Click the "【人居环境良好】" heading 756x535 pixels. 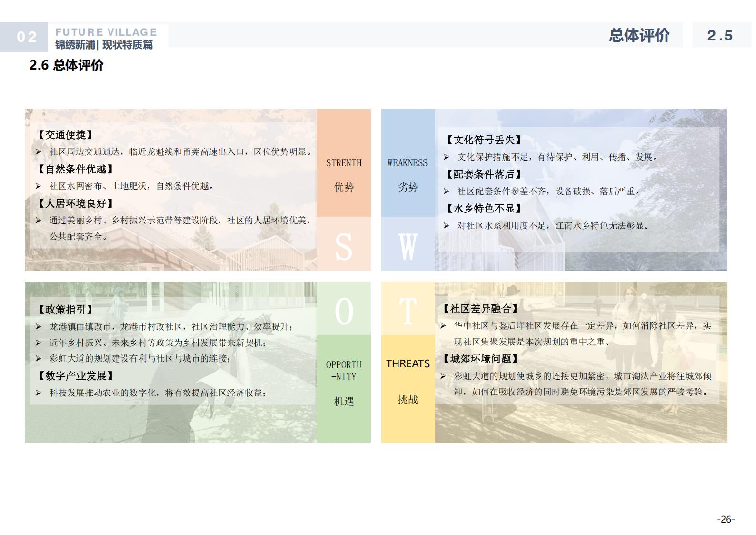[75, 203]
